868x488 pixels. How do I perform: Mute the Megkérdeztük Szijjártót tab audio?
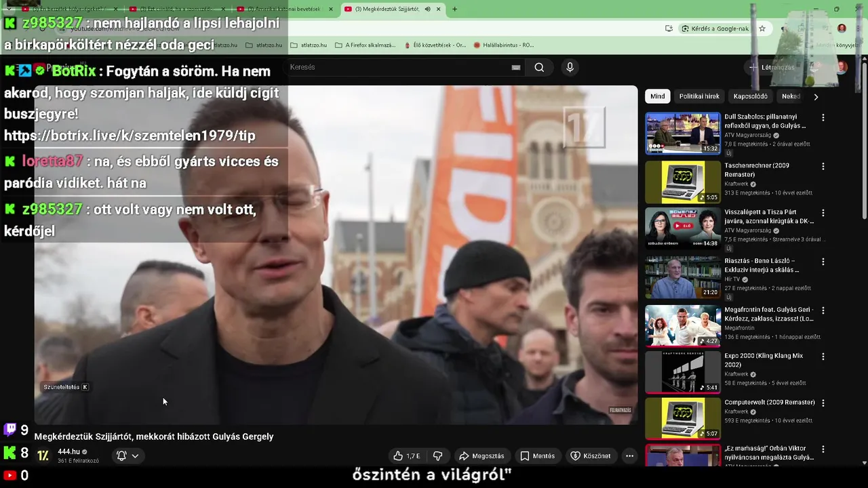coord(427,9)
